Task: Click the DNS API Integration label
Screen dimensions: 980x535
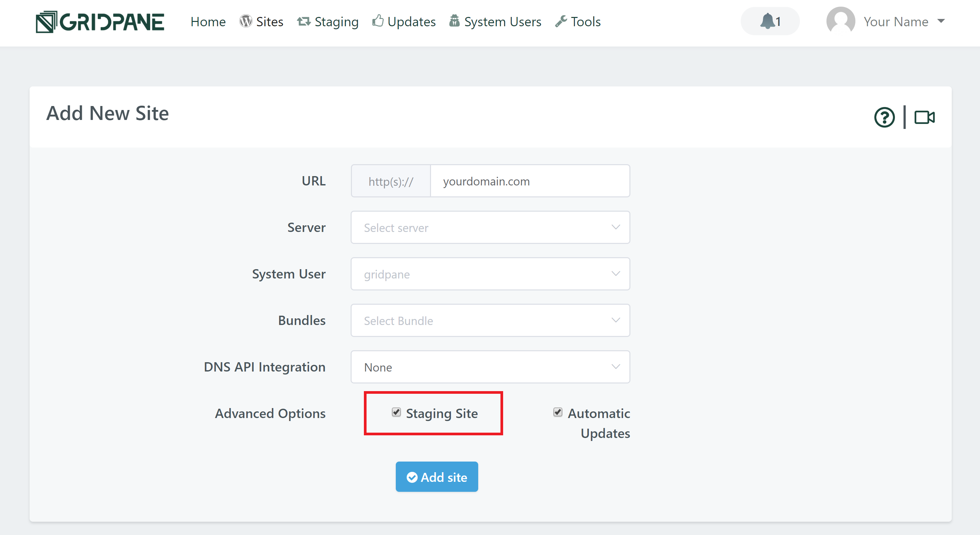Action: tap(265, 367)
